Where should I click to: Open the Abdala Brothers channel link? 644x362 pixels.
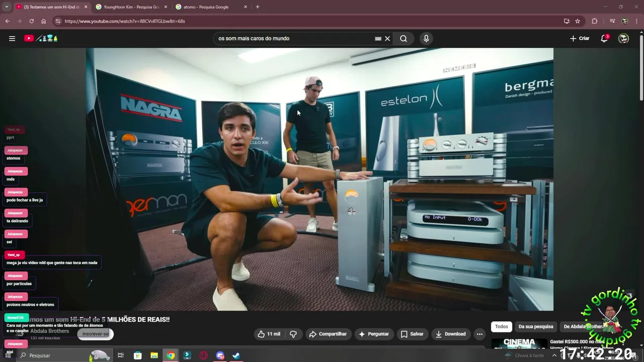pos(49,331)
